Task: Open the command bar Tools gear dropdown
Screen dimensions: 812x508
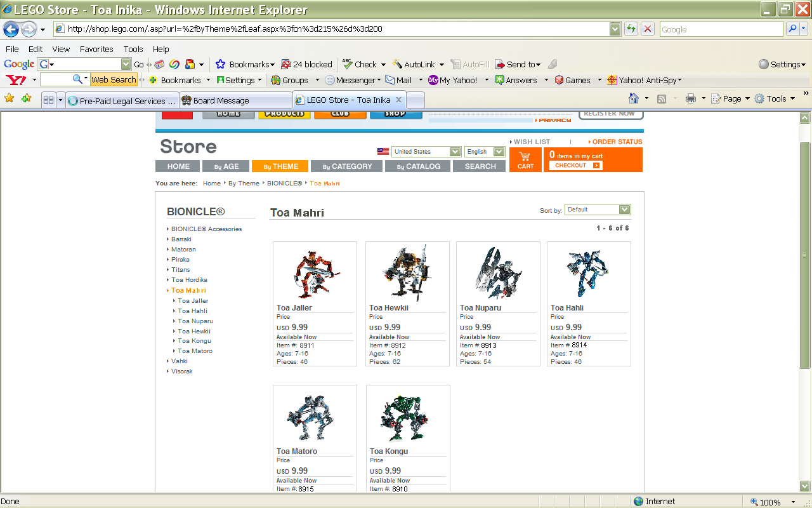Action: tap(775, 98)
